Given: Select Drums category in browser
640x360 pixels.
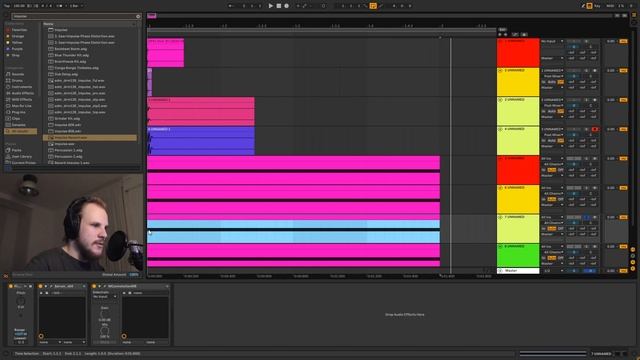Looking at the screenshot, I should (x=17, y=80).
